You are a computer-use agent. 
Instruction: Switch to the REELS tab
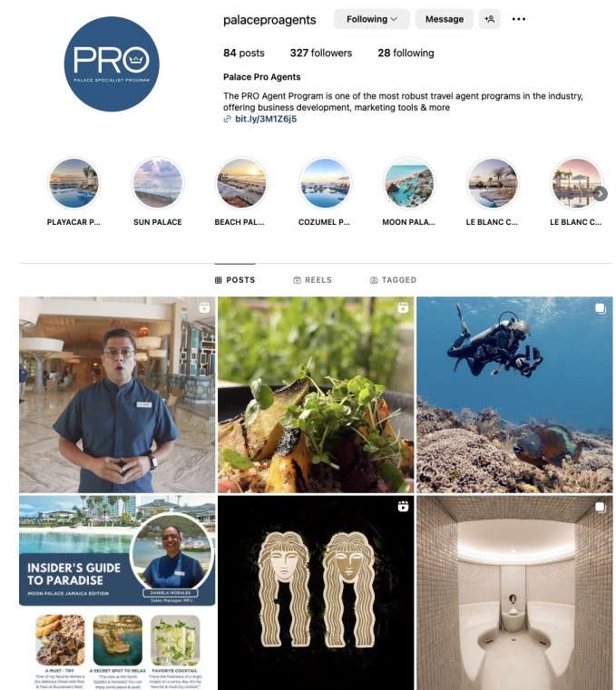(313, 280)
